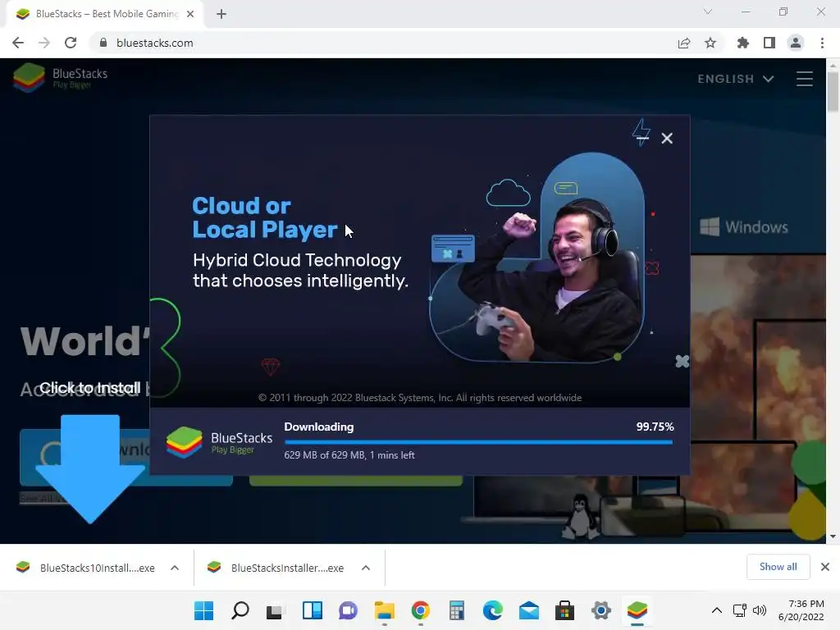
Task: Open Chrome extensions puzzle icon
Action: [x=742, y=43]
